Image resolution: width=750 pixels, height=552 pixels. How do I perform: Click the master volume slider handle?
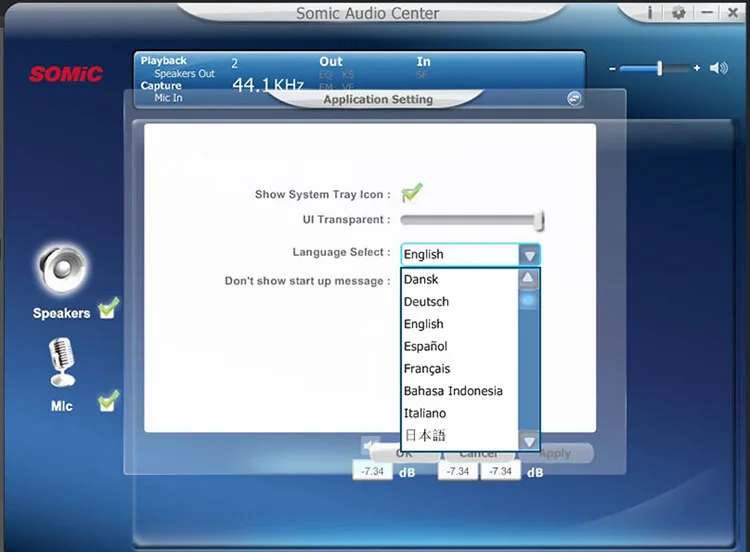click(x=660, y=68)
